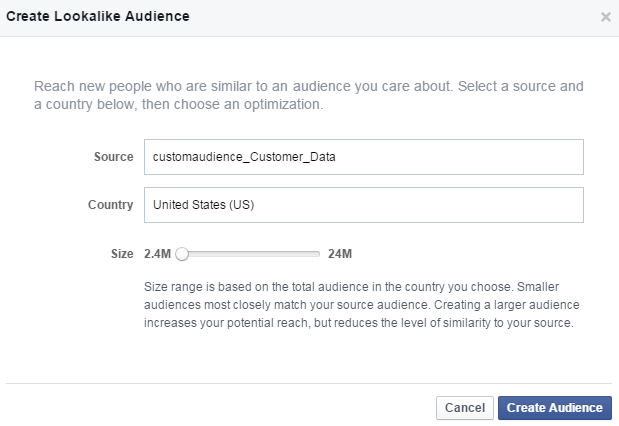Click the Create Lookalike Audience title text

pos(98,17)
